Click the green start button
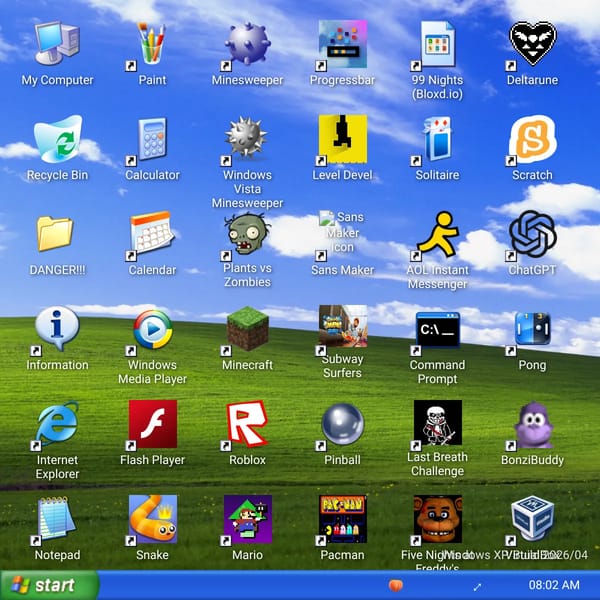 (49, 585)
